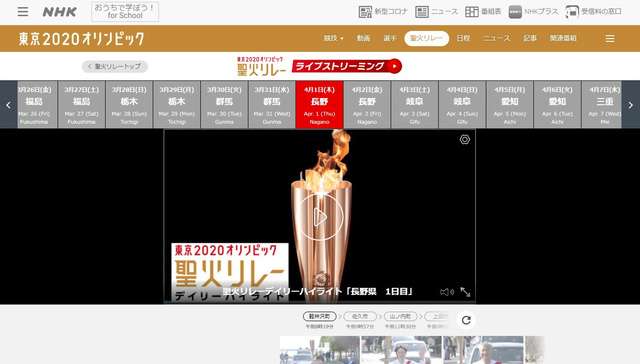Select the 聖火リレー menu pill

[427, 38]
